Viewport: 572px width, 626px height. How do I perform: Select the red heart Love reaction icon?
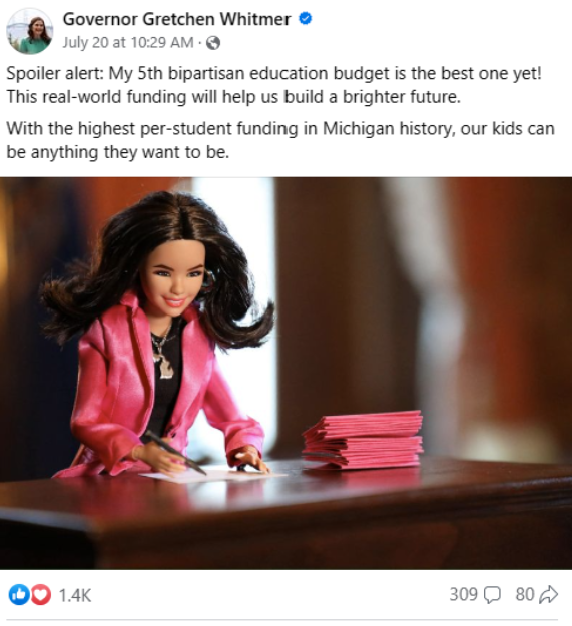click(x=40, y=595)
